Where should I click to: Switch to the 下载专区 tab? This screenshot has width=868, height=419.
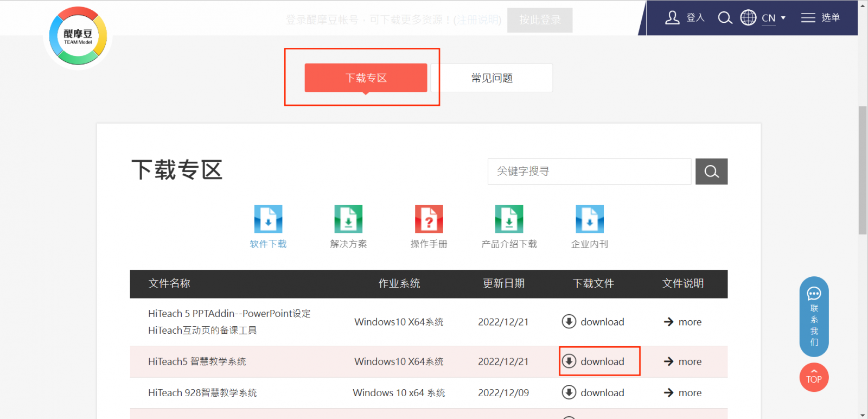tap(366, 78)
